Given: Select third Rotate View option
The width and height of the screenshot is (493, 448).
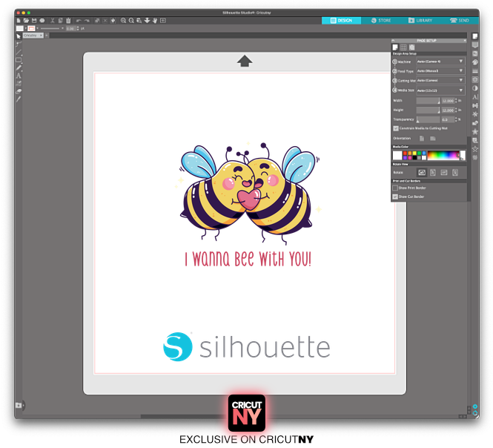Looking at the screenshot, I should click(x=443, y=172).
